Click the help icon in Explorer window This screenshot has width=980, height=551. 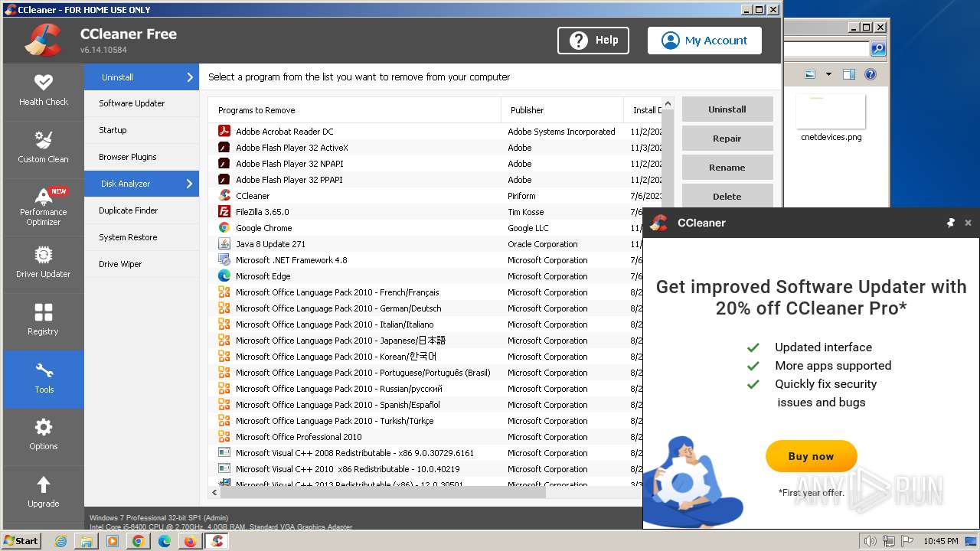(x=871, y=74)
